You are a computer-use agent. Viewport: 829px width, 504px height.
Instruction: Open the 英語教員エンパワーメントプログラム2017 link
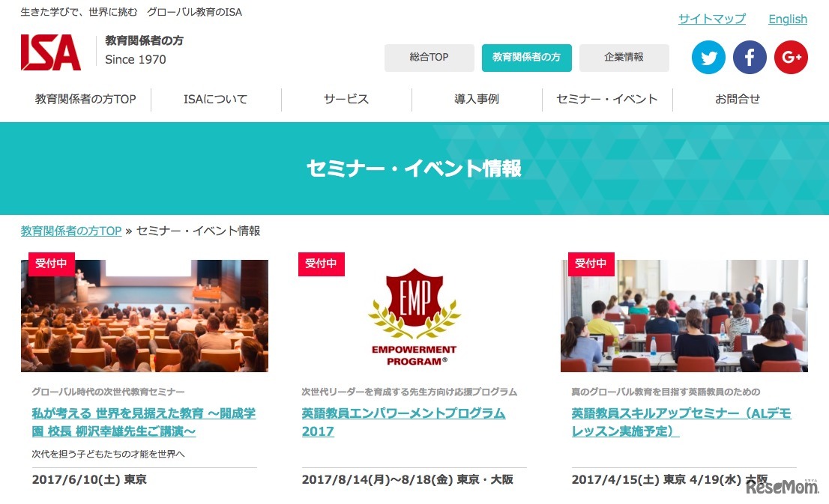pyautogui.click(x=403, y=422)
